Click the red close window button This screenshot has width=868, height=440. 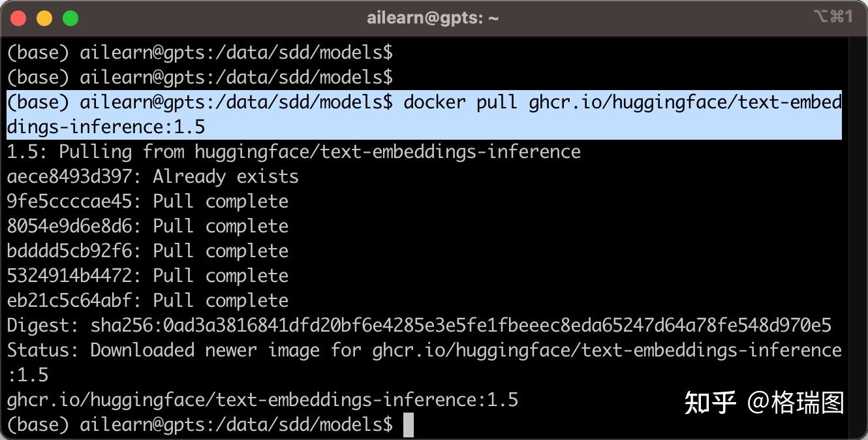click(x=18, y=18)
